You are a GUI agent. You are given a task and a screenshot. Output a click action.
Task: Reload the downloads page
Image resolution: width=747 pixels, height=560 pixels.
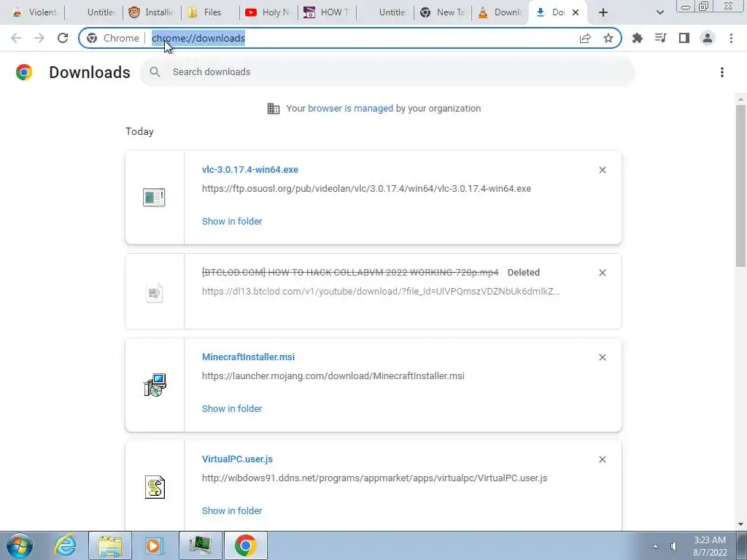tap(63, 38)
